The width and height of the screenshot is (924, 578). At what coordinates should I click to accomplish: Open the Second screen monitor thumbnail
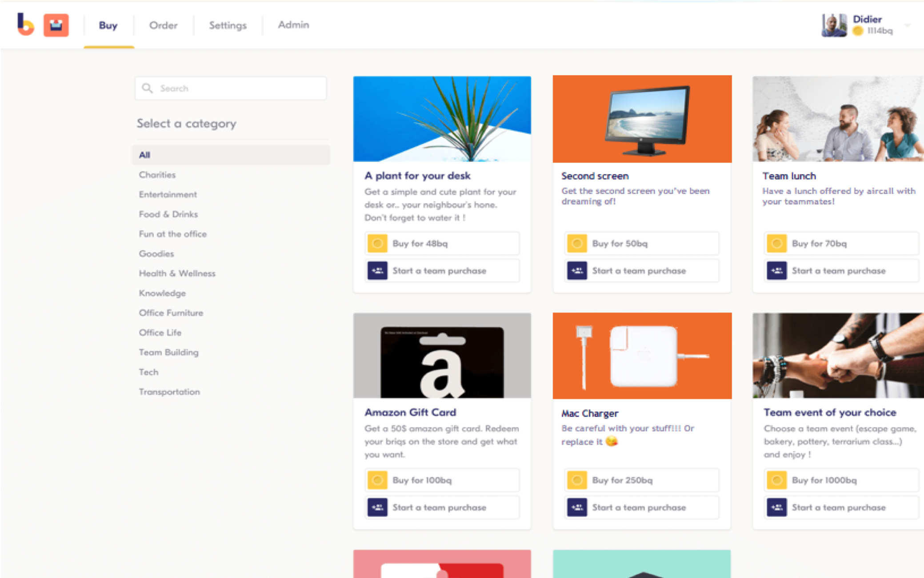(642, 119)
